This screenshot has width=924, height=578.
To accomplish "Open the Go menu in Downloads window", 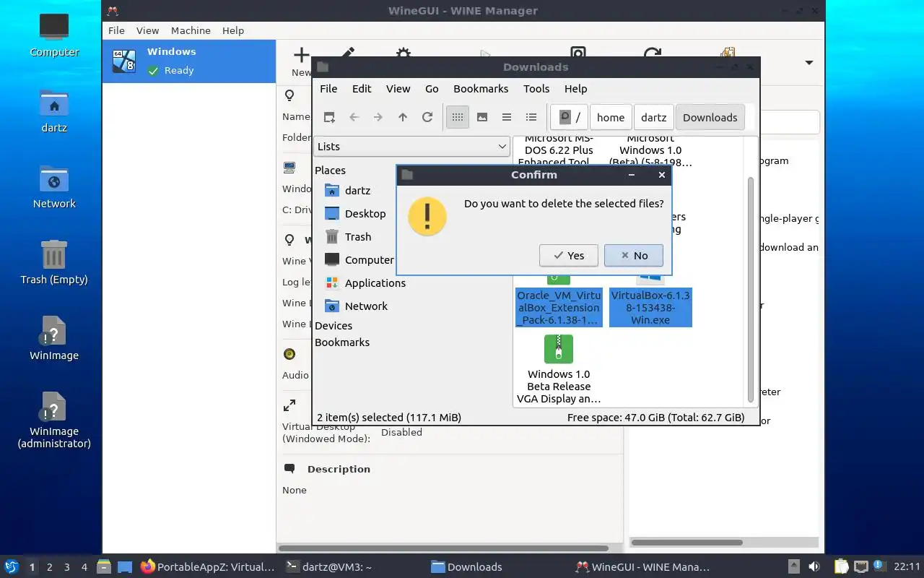I will tap(432, 89).
